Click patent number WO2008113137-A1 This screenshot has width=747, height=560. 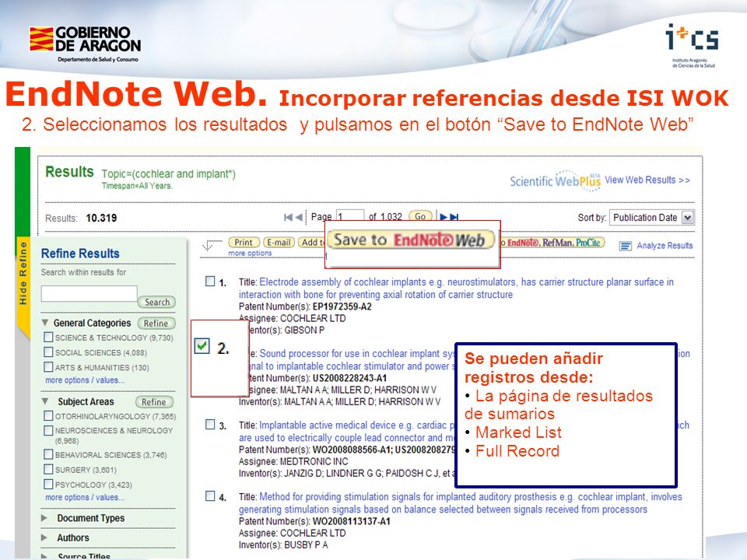click(352, 521)
